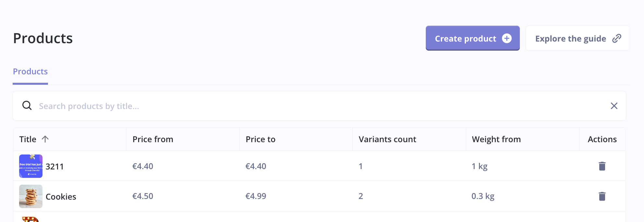Delete the Cookies product with the trash icon
Viewport: 644px width, 222px height.
(602, 196)
